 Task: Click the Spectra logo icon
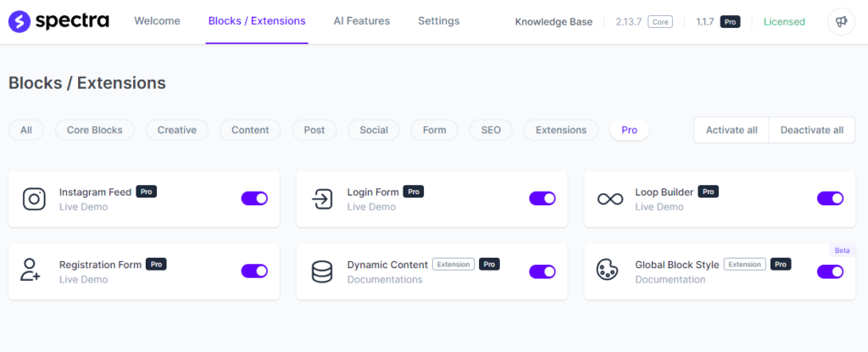[x=19, y=21]
